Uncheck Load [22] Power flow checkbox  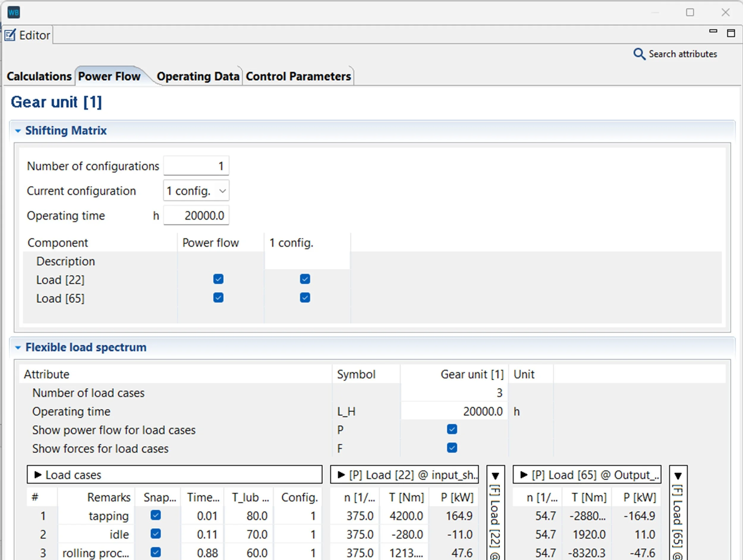click(x=218, y=279)
